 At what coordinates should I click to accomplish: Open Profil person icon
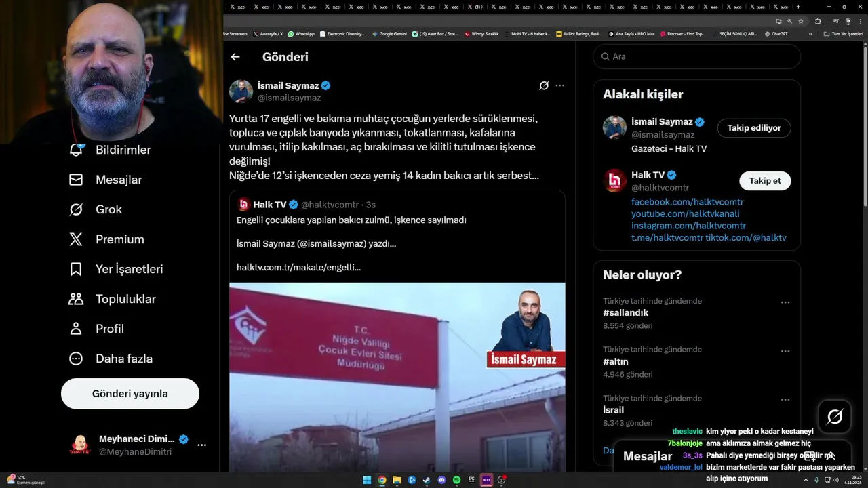76,329
